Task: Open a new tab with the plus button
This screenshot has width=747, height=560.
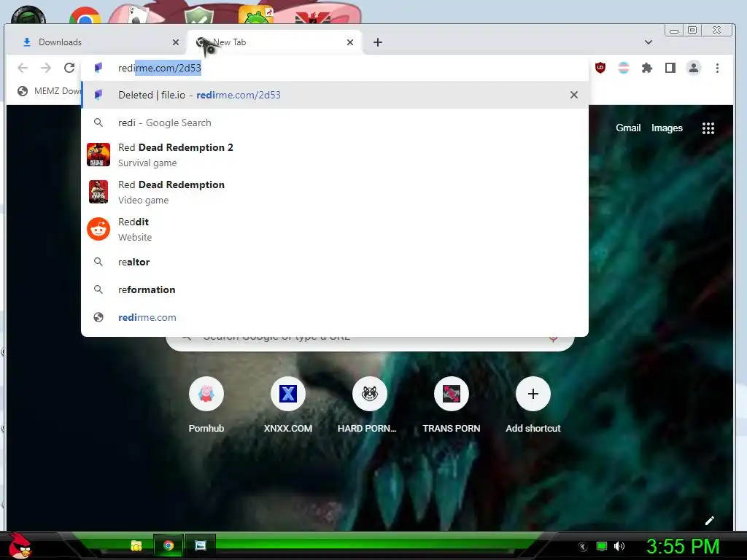Action: tap(378, 42)
